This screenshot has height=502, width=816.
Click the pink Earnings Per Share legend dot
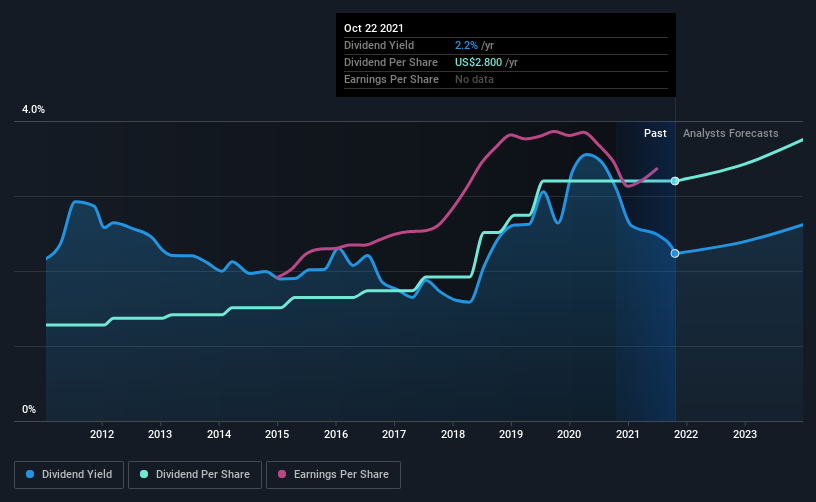[x=282, y=474]
